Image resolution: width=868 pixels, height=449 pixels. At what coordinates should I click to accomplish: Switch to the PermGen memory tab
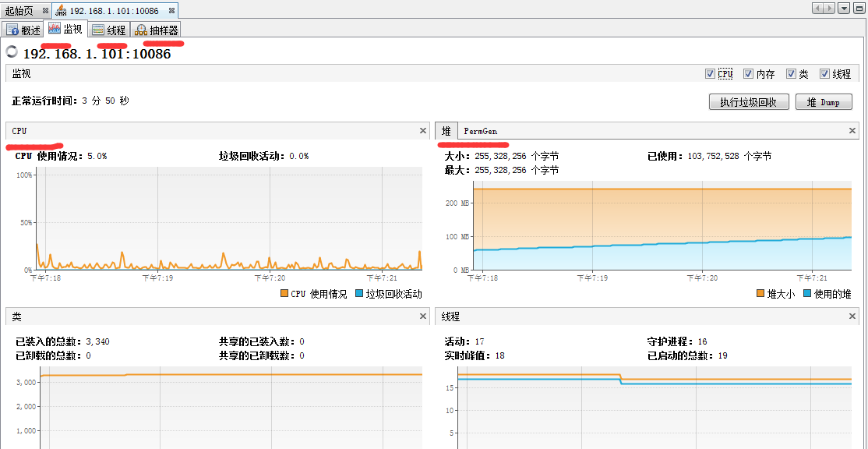click(x=481, y=131)
